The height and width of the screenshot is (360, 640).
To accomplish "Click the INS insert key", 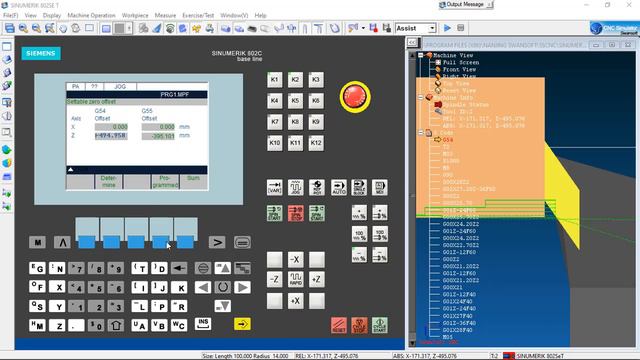I will [x=203, y=324].
